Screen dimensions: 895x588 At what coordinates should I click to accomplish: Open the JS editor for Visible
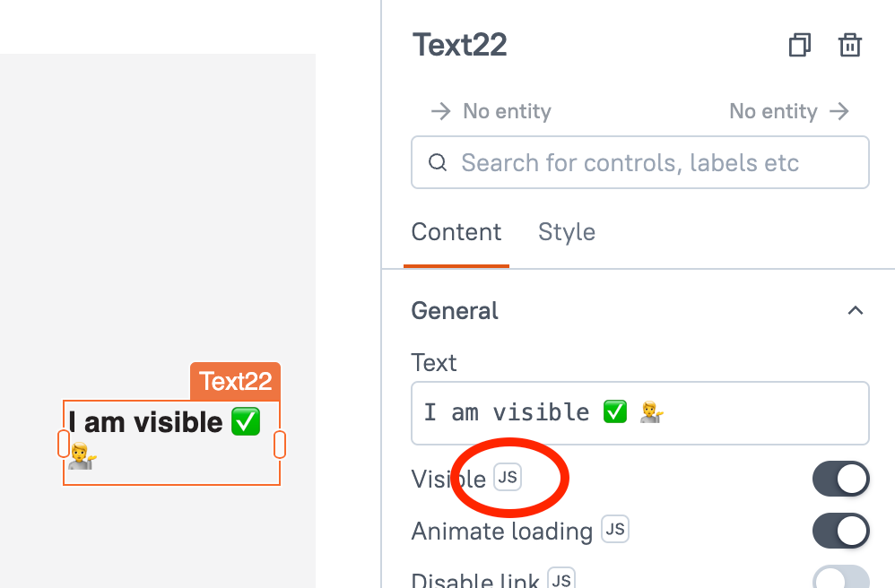[x=508, y=478]
